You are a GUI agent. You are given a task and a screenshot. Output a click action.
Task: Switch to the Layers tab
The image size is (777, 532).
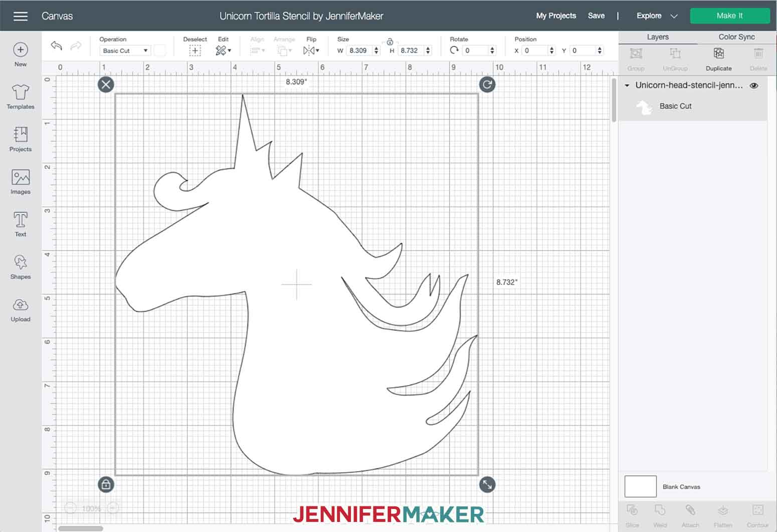[x=657, y=37]
